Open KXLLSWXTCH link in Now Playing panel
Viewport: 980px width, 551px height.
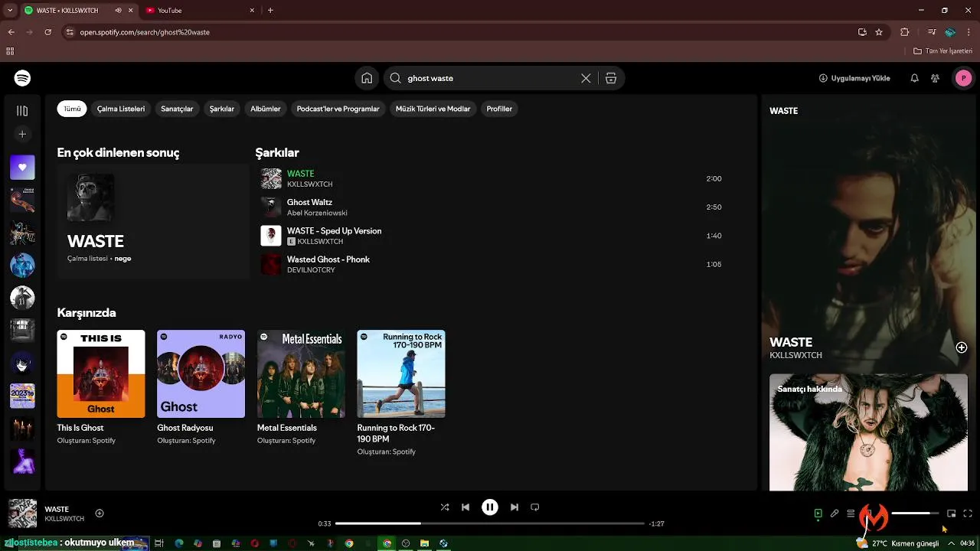tap(795, 355)
